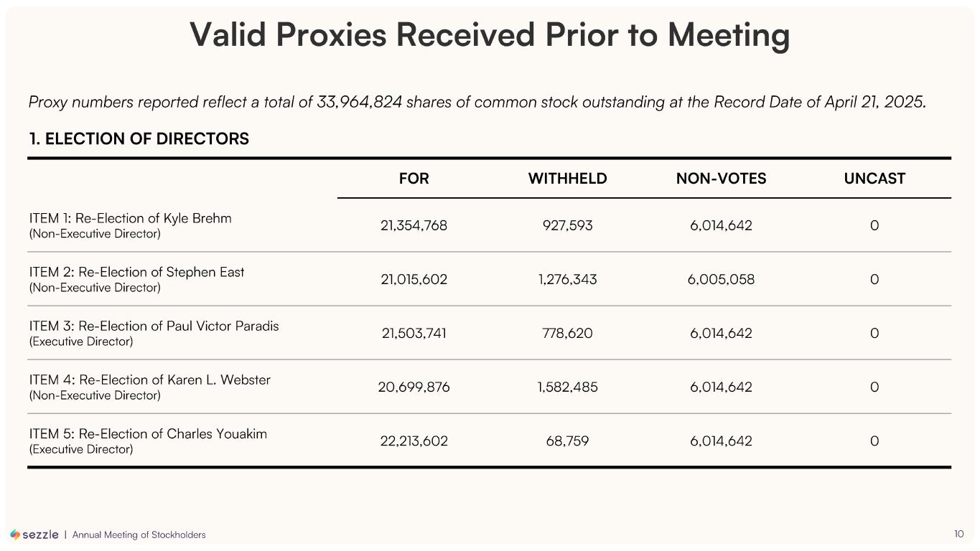This screenshot has width=980, height=551.
Task: Click the FOR value 21,354,768
Action: pyautogui.click(x=414, y=225)
